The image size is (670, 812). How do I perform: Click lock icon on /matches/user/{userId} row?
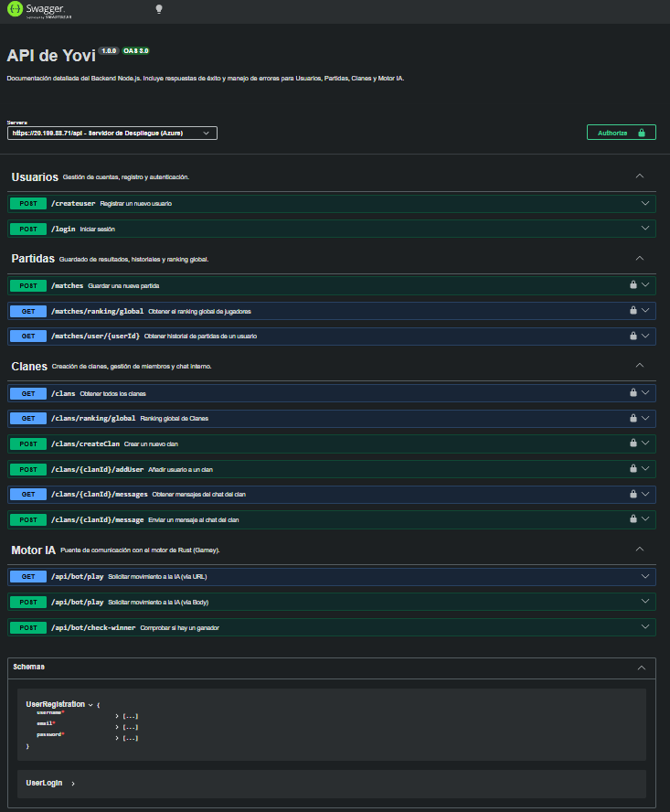tap(633, 336)
